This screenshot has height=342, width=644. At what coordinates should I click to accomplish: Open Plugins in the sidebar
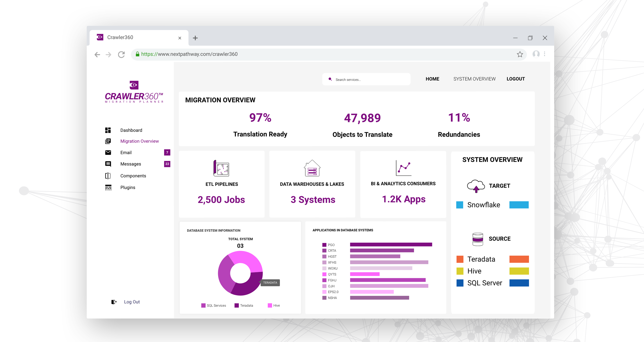[x=127, y=187]
